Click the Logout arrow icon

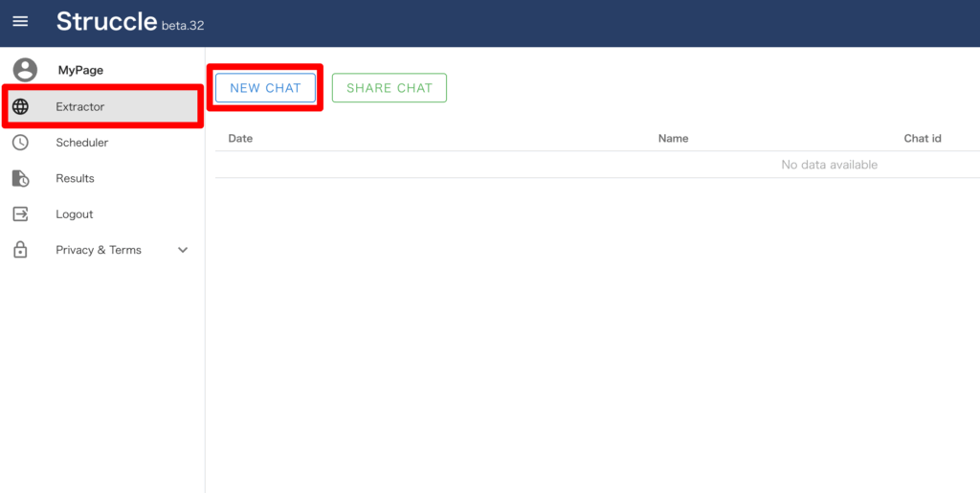click(20, 214)
